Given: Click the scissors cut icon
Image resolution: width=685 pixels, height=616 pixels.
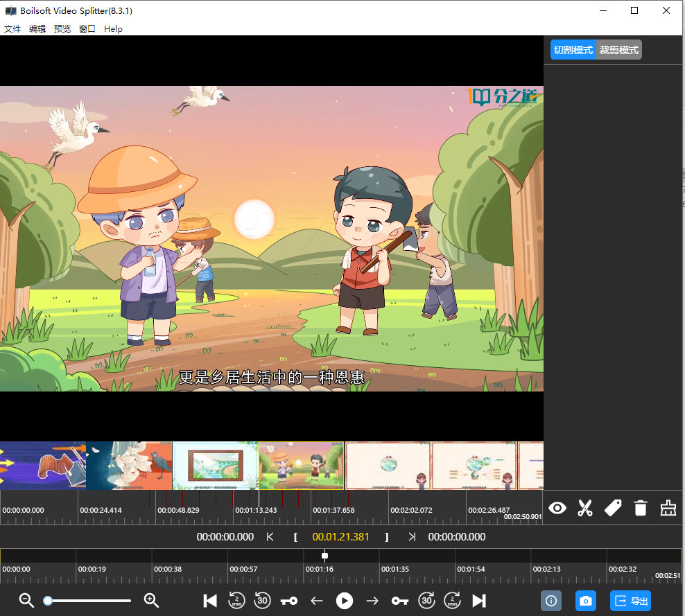Looking at the screenshot, I should (x=585, y=509).
